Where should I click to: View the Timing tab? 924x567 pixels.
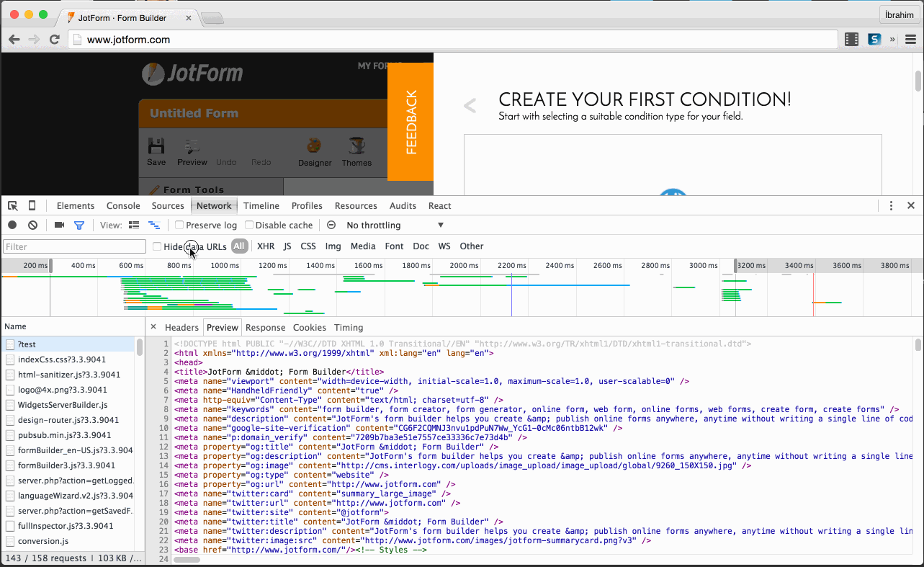pyautogui.click(x=349, y=327)
